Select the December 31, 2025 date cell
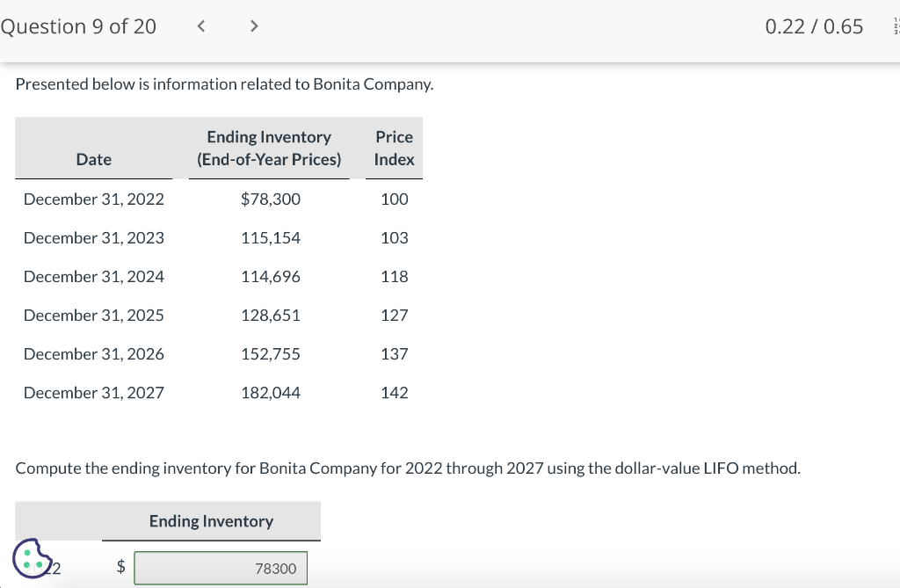Screen dimensions: 900x588 tap(94, 315)
